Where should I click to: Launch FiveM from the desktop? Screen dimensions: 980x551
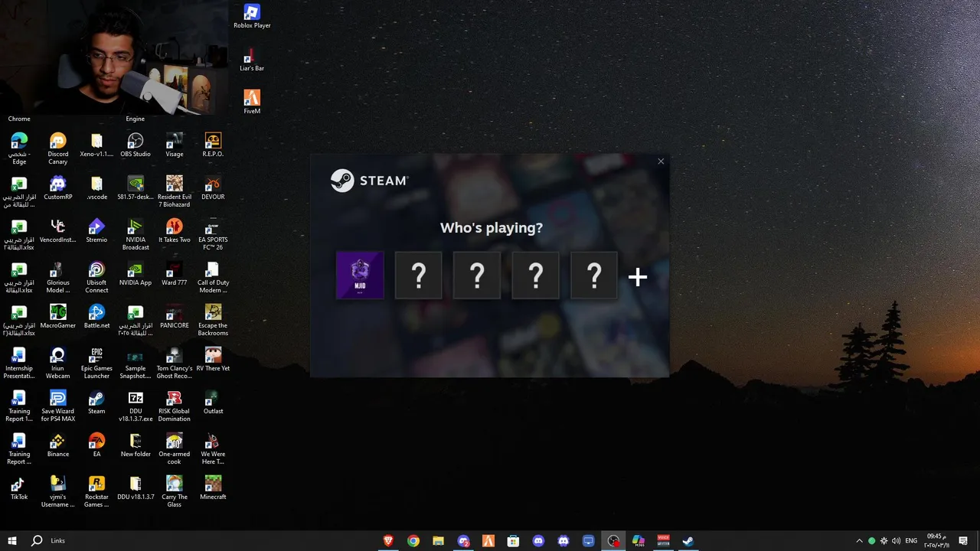(252, 103)
